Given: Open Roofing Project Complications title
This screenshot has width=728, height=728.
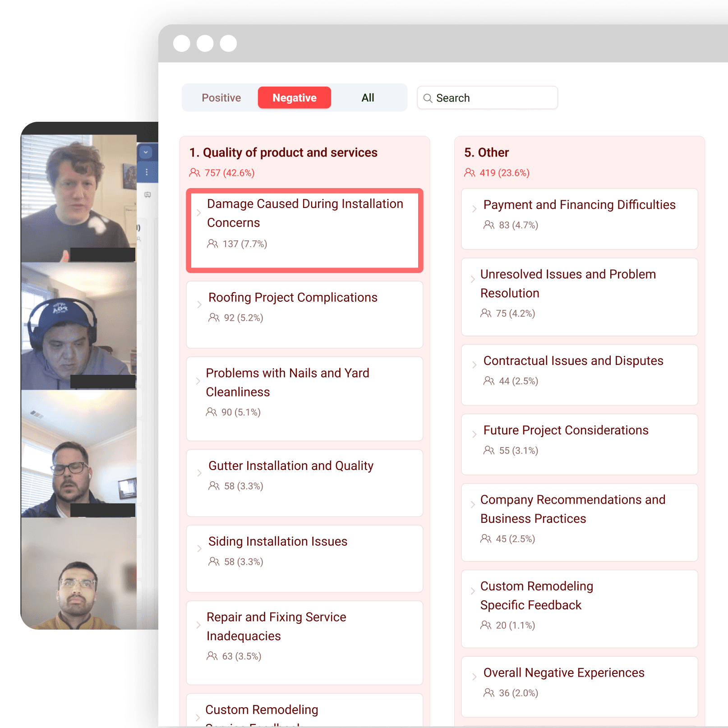Looking at the screenshot, I should [x=293, y=298].
